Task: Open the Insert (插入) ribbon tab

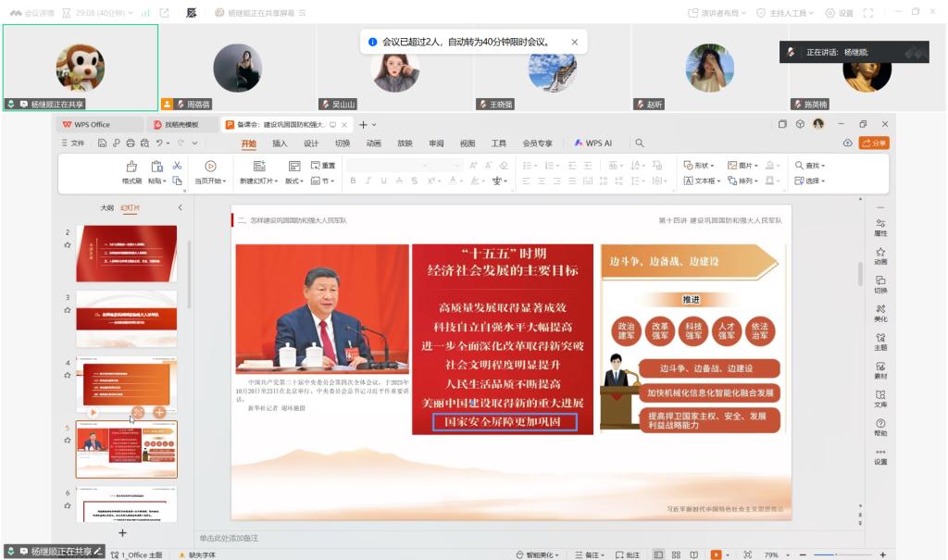Action: pos(280,143)
